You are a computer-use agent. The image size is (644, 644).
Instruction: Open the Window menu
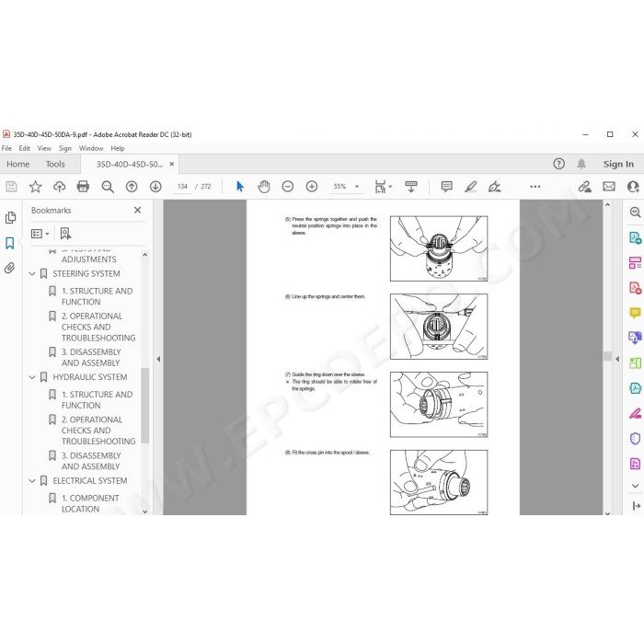tap(91, 148)
